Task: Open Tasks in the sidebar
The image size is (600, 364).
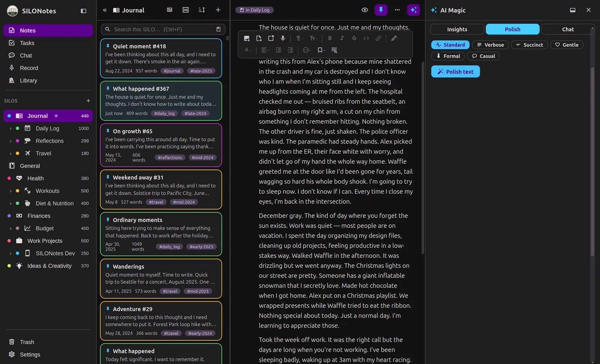Action: click(x=48, y=43)
